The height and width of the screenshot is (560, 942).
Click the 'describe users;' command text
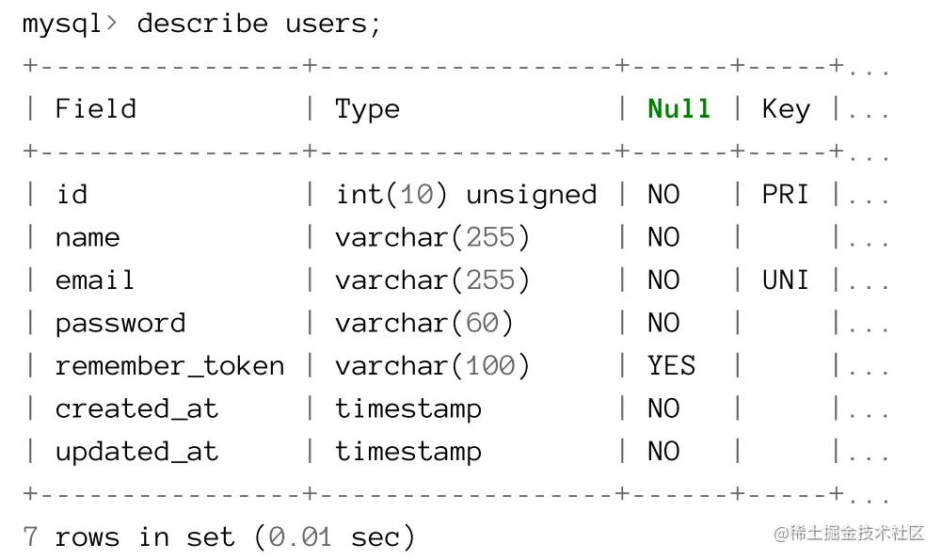tap(259, 24)
